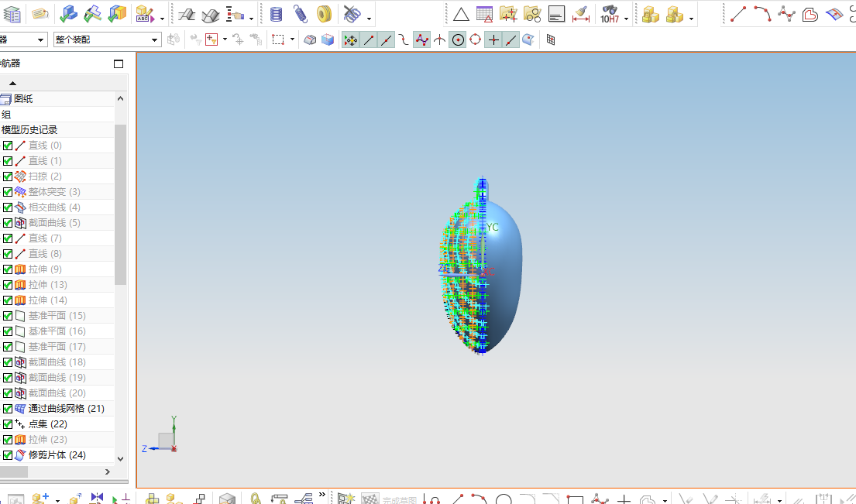
Task: Select the dashed rectangle selection tool
Action: pos(278,39)
